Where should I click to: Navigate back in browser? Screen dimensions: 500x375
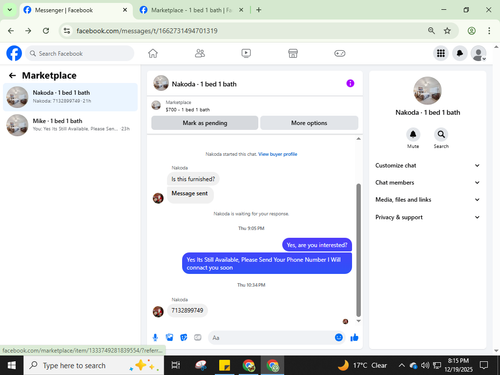(11, 31)
